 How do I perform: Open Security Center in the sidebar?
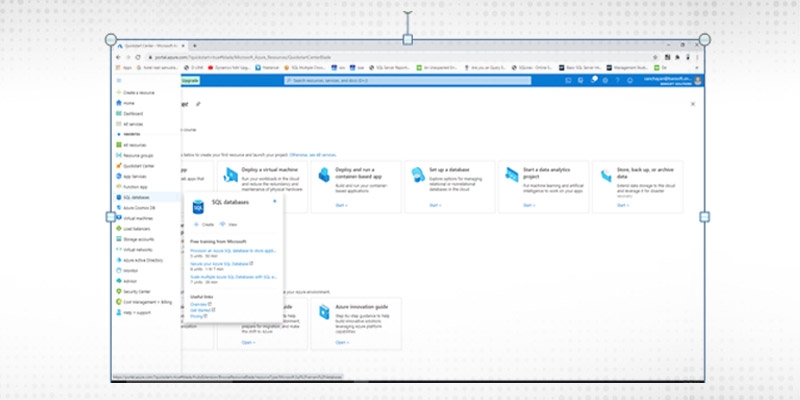133,291
